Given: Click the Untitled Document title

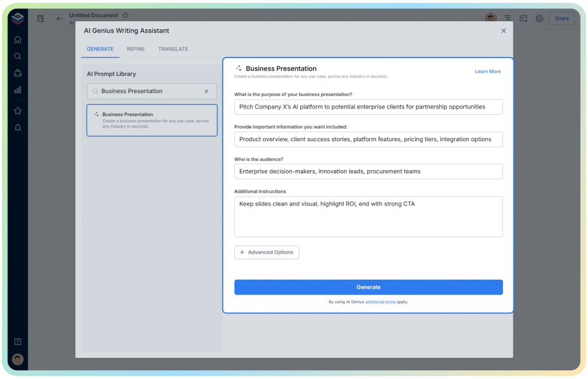Looking at the screenshot, I should pyautogui.click(x=94, y=16).
